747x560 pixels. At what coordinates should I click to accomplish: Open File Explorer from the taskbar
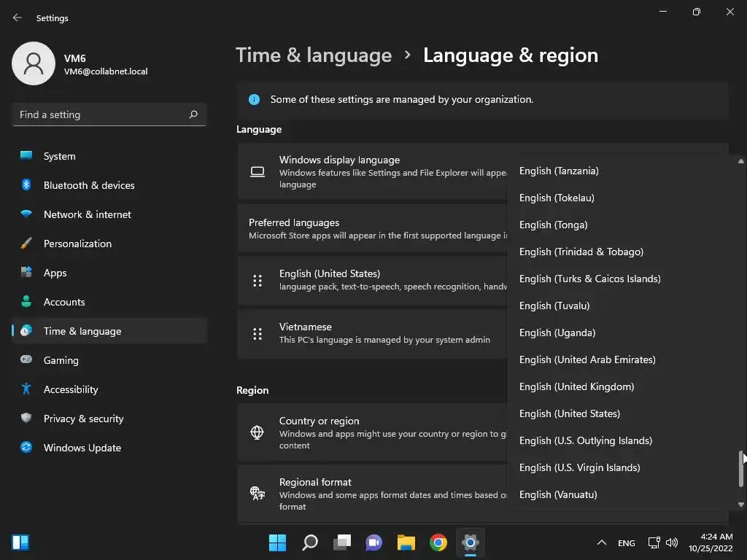coord(406,542)
